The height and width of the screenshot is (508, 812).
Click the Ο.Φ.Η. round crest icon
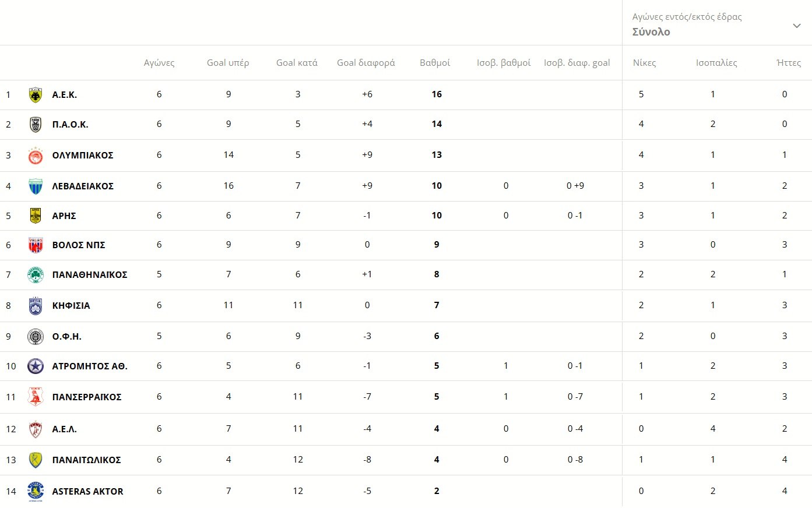(36, 337)
